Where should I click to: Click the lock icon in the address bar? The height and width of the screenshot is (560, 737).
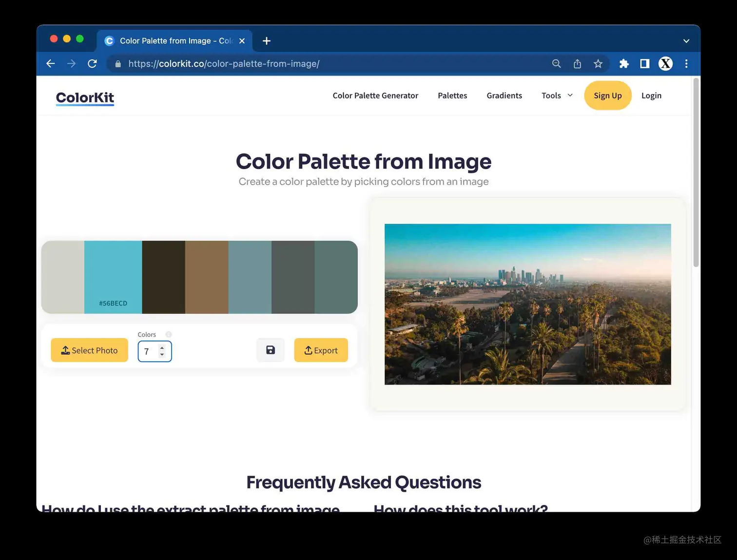(118, 64)
